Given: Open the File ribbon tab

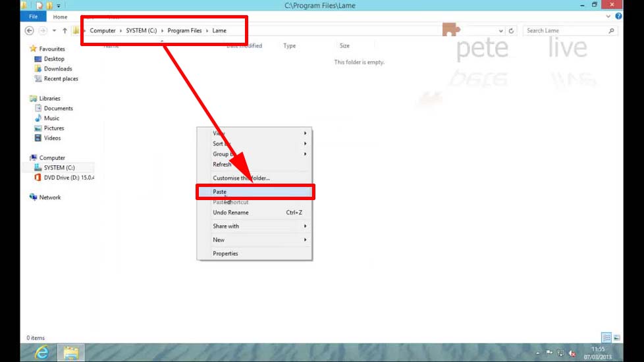Looking at the screenshot, I should [x=34, y=16].
